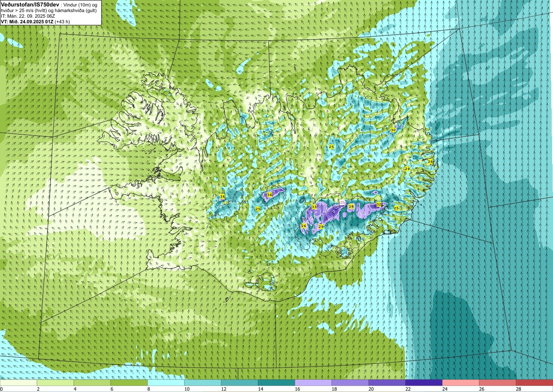553x392 pixels.
Task: Click the legend tick label '6'
Action: (111, 389)
